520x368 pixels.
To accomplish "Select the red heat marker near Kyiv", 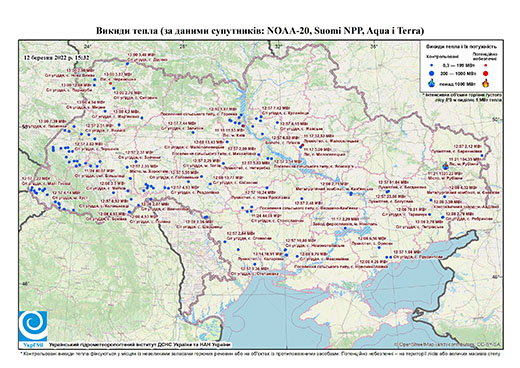I will (x=243, y=126).
